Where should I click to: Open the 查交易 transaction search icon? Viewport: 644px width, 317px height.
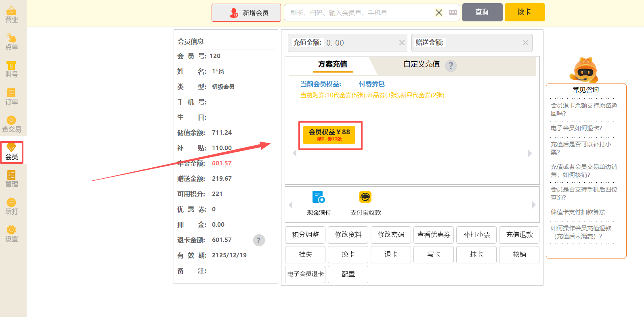click(x=11, y=124)
